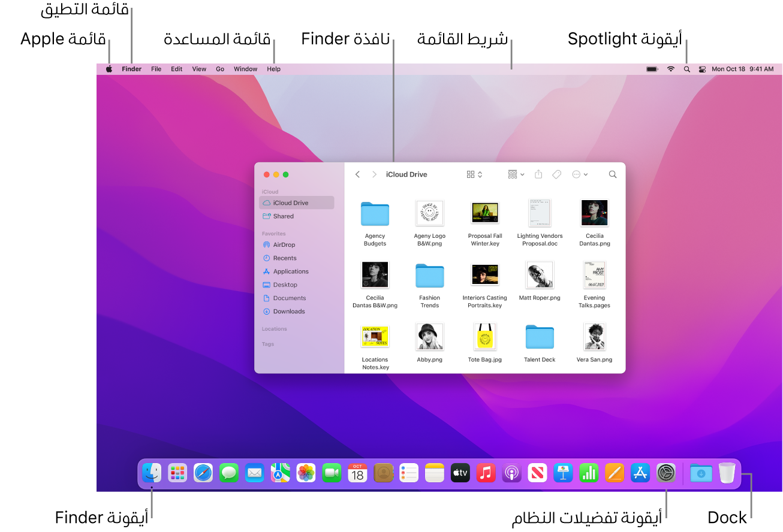Image resolution: width=783 pixels, height=532 pixels.
Task: Open System Preferences from the Dock
Action: tap(665, 473)
